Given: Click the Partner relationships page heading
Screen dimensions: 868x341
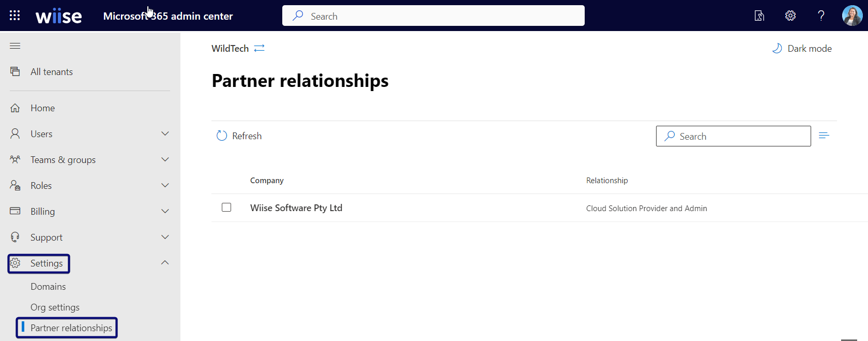Looking at the screenshot, I should [x=300, y=81].
